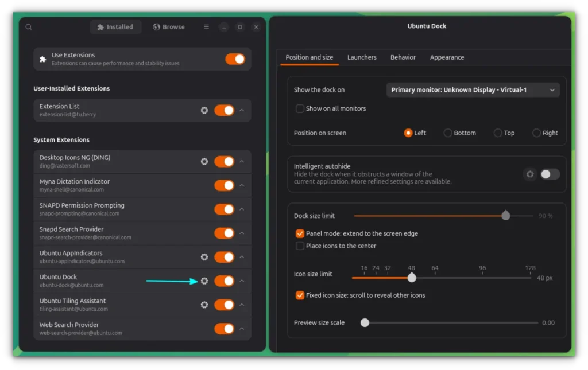The width and height of the screenshot is (588, 370).
Task: Select Left dock position radio
Action: [408, 133]
